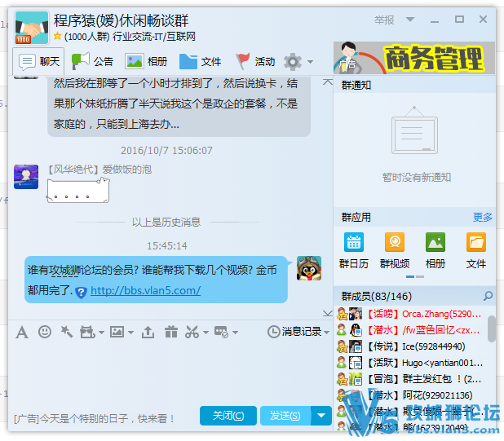Screen dimensions: 504x441
Task: Click the 关闭(C) button
Action: [228, 416]
